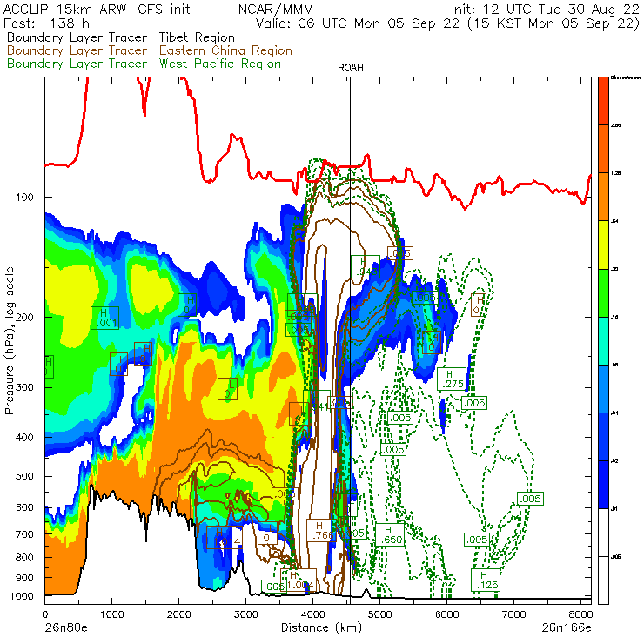
Task: Click the black 'Tibet Region' legend text
Action: click(198, 37)
